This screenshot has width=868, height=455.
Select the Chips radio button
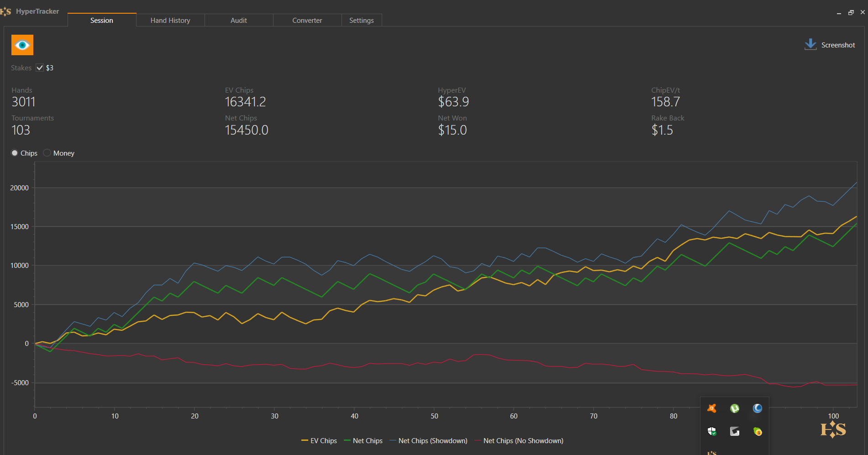[15, 153]
